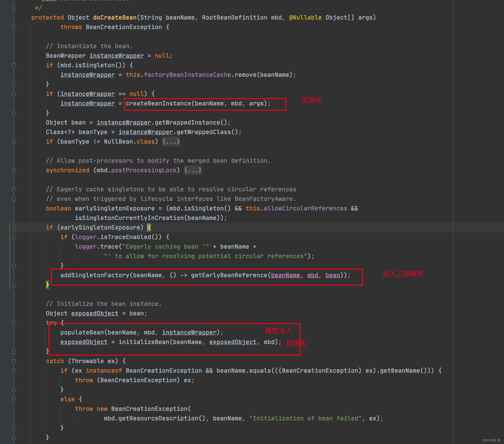Collapse the 'try {' block fold marker
This screenshot has height=444, width=504.
[14, 323]
